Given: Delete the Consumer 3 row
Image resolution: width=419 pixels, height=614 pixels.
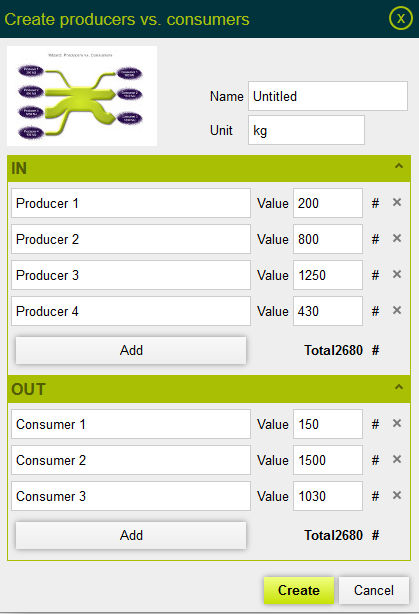Looking at the screenshot, I should tap(397, 495).
